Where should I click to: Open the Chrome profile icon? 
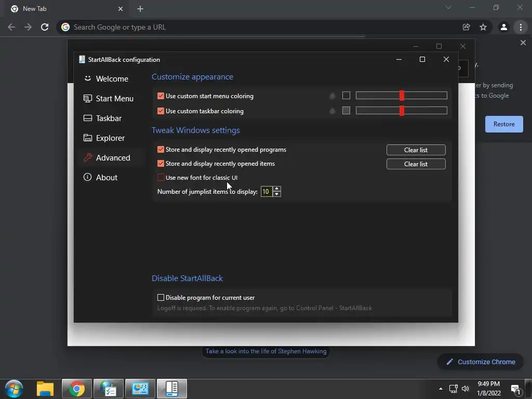tap(504, 27)
